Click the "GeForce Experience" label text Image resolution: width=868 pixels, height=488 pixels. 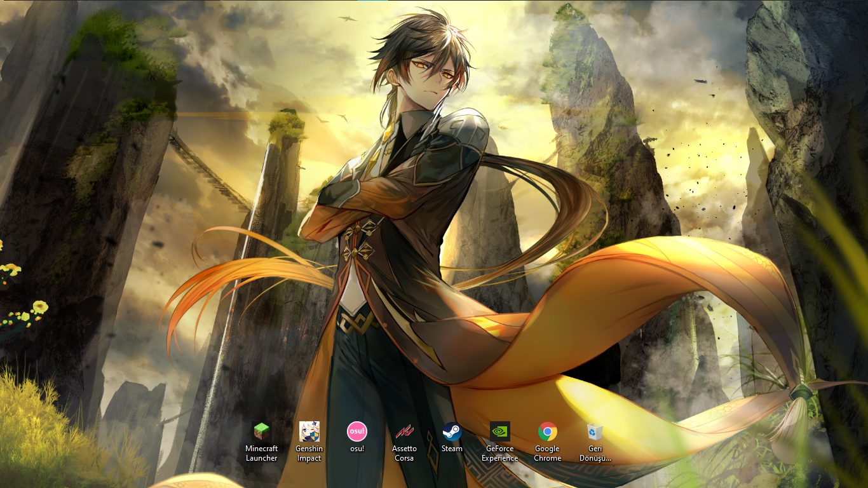pos(500,453)
